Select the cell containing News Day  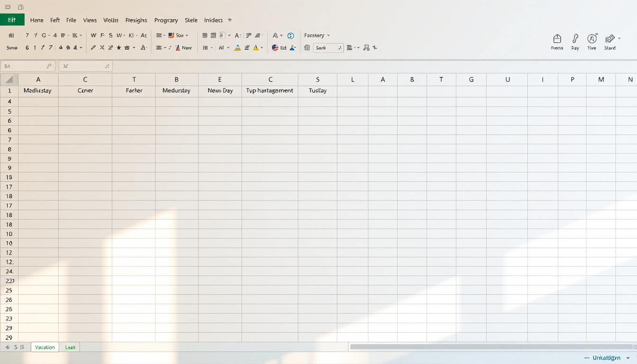tap(220, 91)
